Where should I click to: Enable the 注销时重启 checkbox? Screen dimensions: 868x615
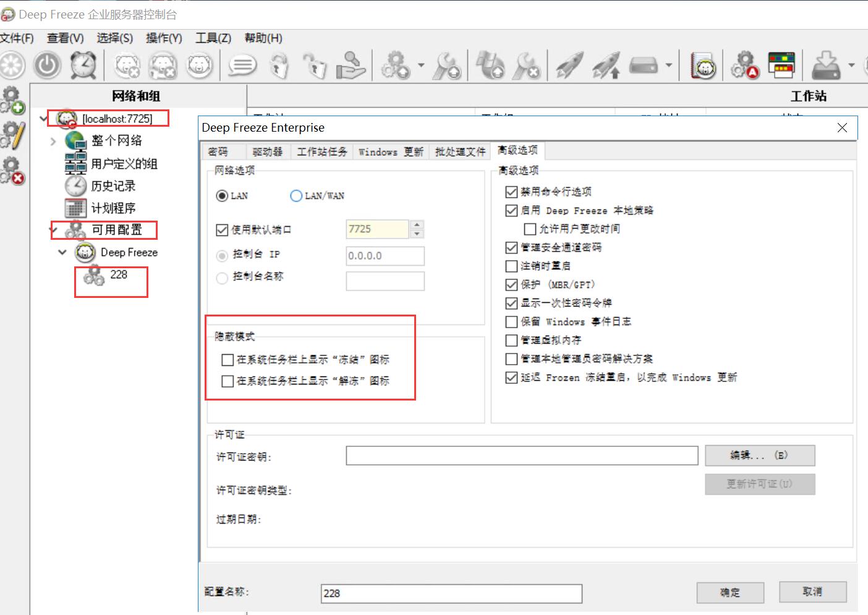(x=511, y=266)
